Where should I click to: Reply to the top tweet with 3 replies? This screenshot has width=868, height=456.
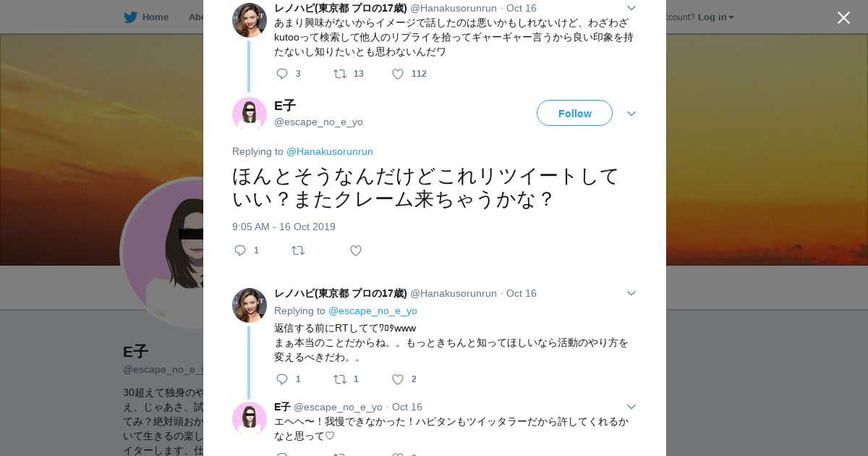point(282,74)
